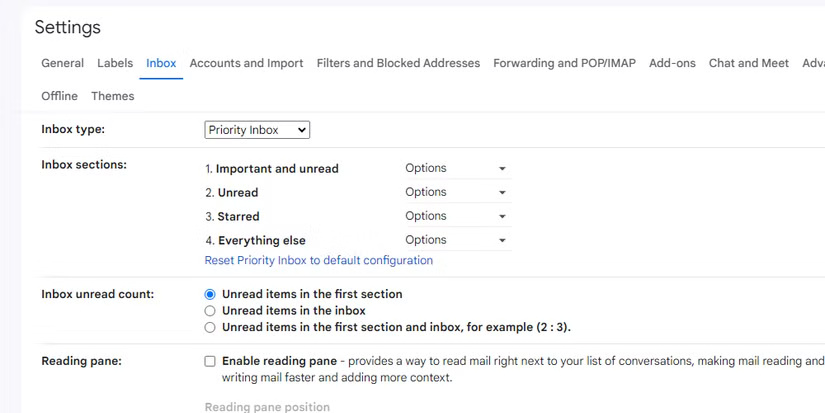Open the General settings tab
825x413 pixels.
(62, 63)
